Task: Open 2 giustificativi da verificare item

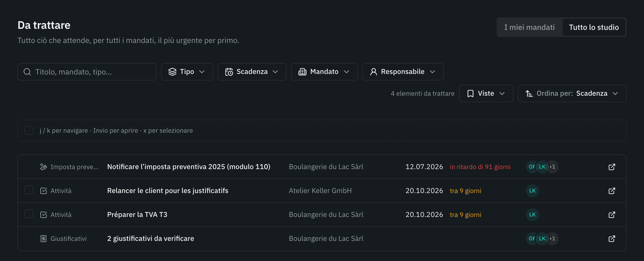Action: (x=151, y=238)
